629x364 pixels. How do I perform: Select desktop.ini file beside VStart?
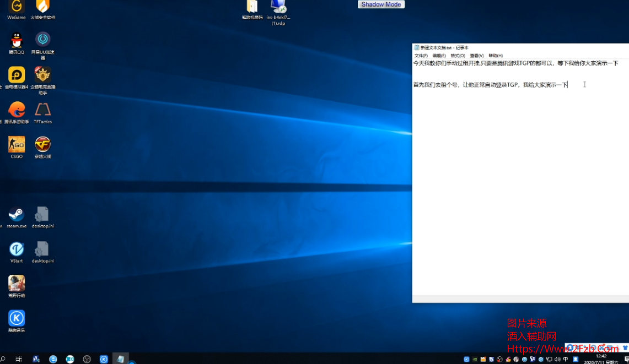click(43, 252)
